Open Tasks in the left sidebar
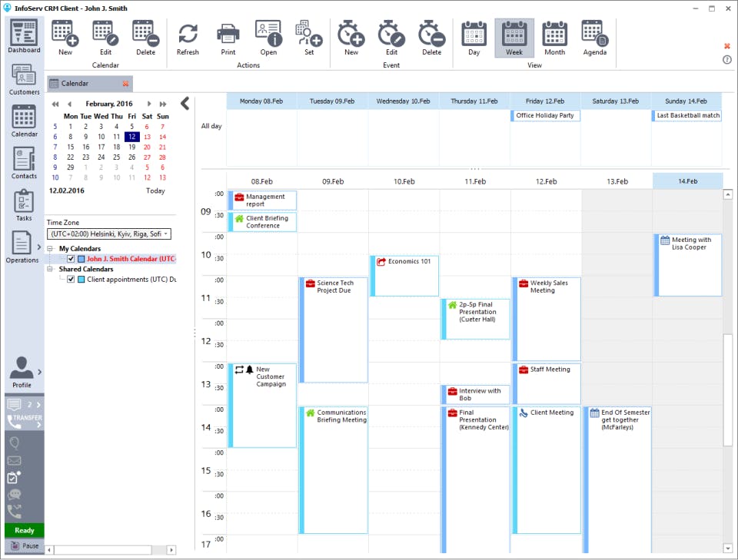Viewport: 738px width, 560px height. [24, 205]
